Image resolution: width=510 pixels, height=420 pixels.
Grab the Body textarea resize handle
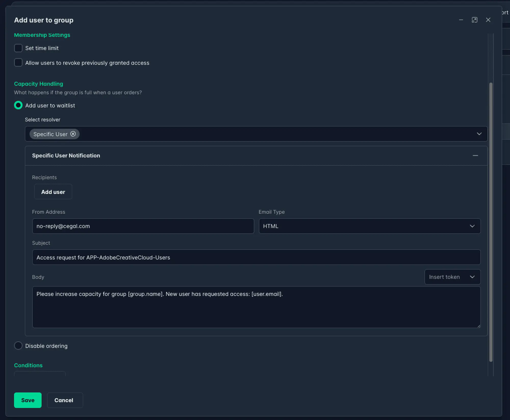[479, 326]
